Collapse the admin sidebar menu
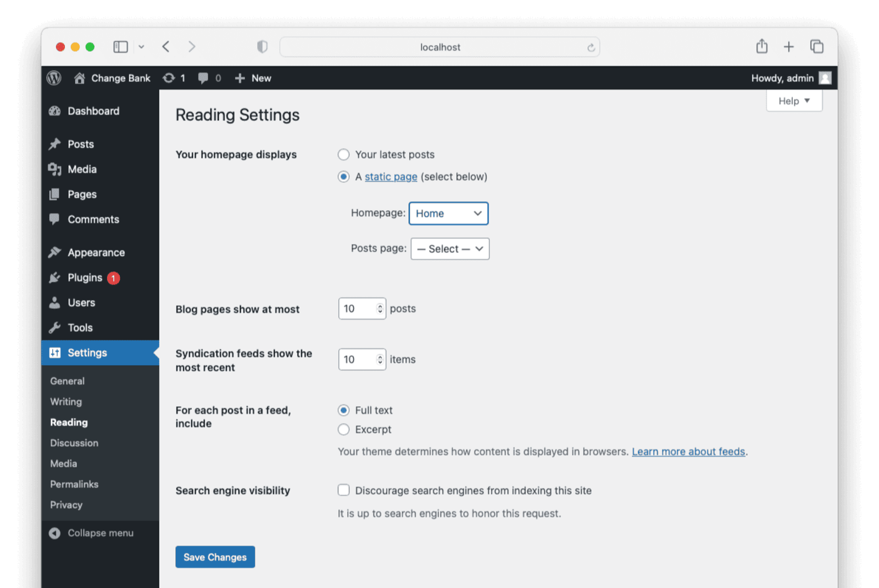 point(92,533)
